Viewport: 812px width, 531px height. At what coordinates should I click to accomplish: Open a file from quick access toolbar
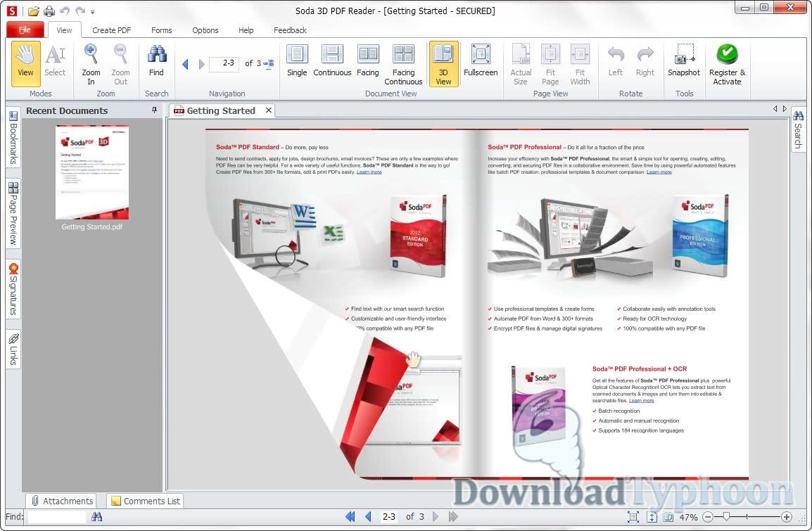click(x=34, y=11)
